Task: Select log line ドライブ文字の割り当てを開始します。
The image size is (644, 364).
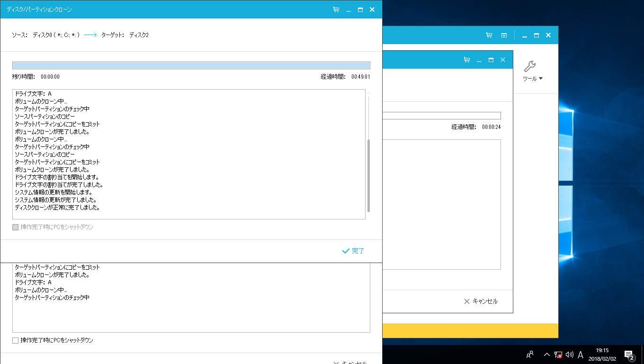Action: point(57,177)
